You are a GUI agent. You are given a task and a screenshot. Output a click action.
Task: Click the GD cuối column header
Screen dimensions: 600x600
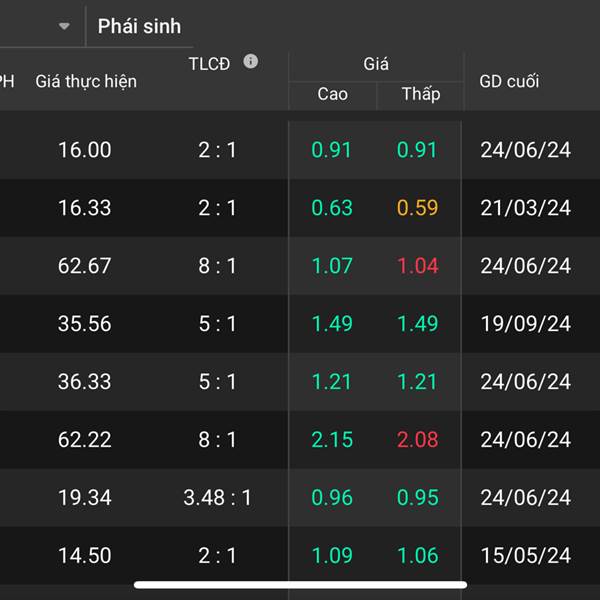coord(509,81)
